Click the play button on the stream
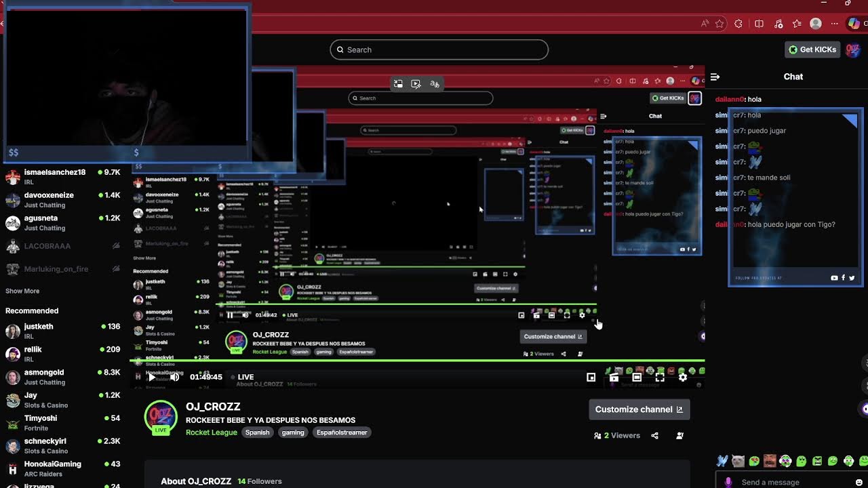Viewport: 868px width, 488px height. 151,377
